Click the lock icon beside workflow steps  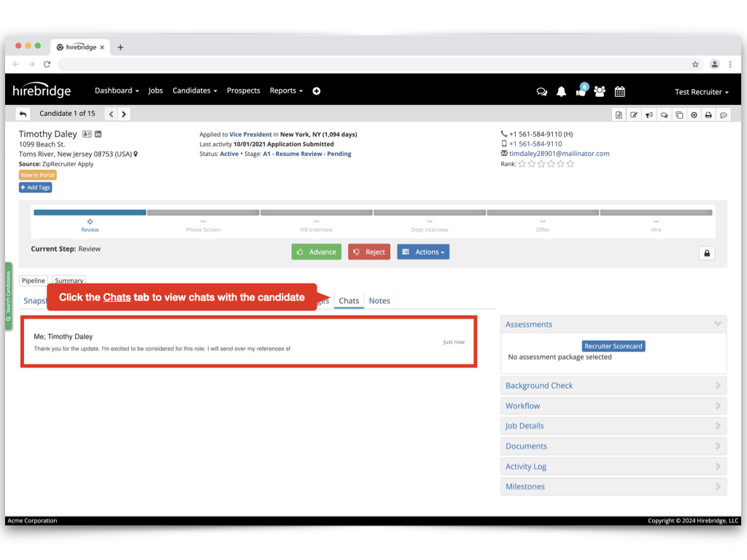click(706, 253)
